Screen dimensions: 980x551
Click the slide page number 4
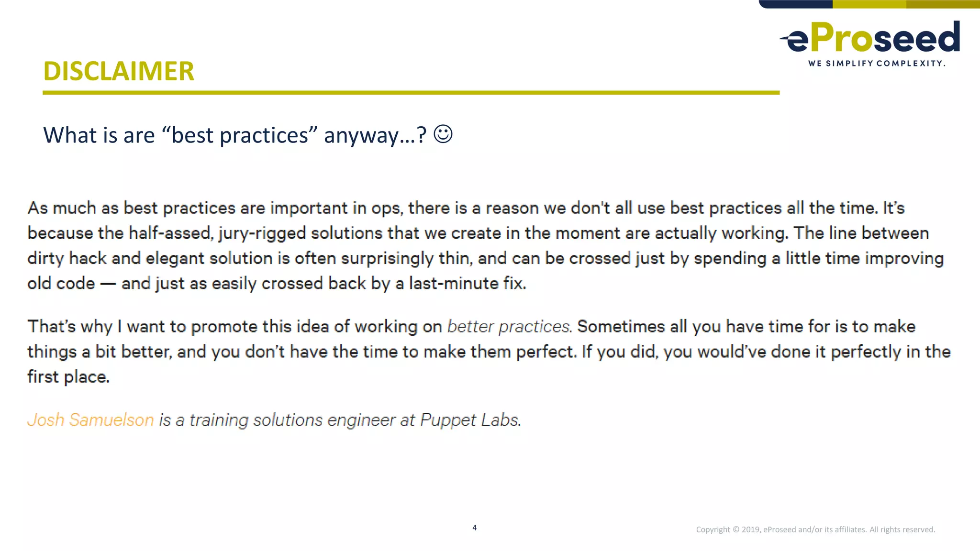point(474,528)
